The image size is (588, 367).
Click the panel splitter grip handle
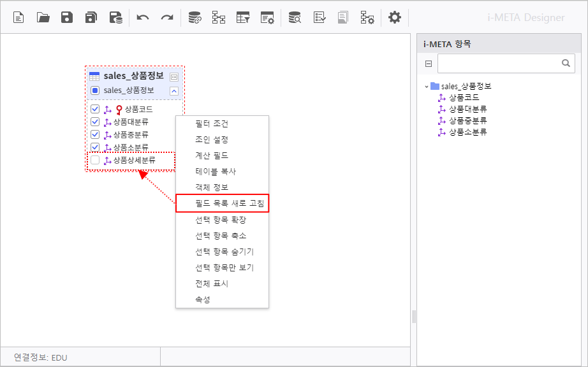(414, 317)
